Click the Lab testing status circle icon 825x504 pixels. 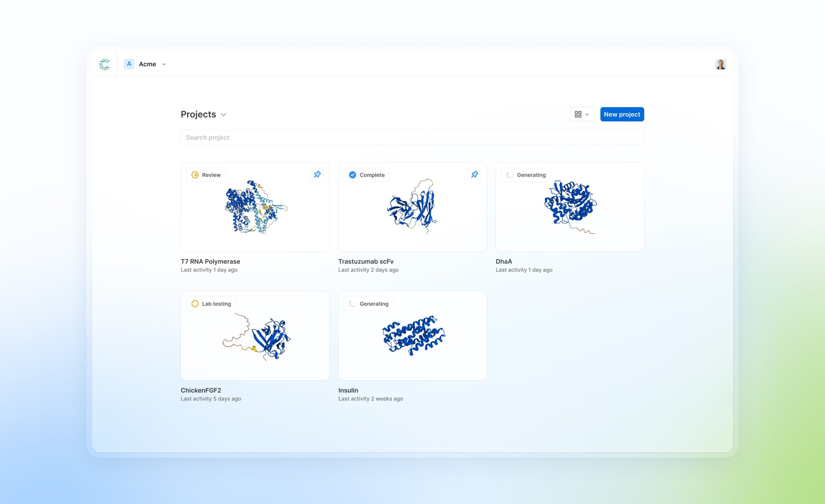195,304
